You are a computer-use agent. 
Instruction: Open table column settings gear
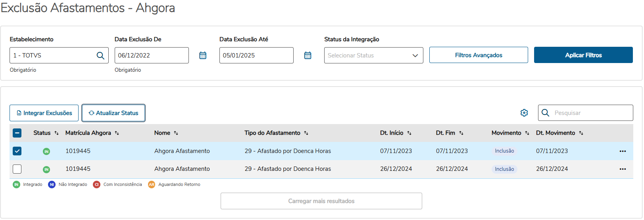(x=524, y=113)
